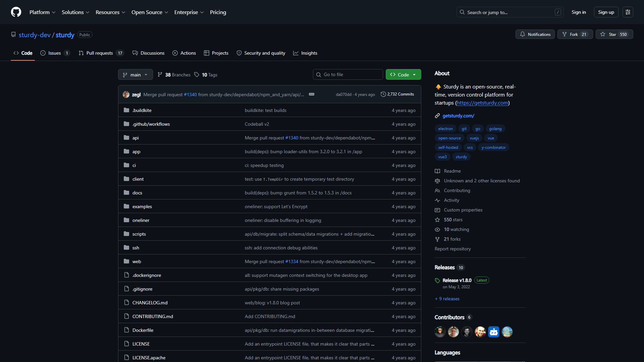The width and height of the screenshot is (644, 362).
Task: Click the Star button
Action: 614,34
